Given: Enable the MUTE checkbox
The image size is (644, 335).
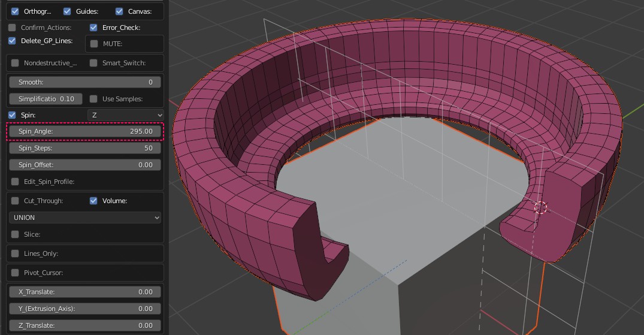Looking at the screenshot, I should [x=94, y=44].
